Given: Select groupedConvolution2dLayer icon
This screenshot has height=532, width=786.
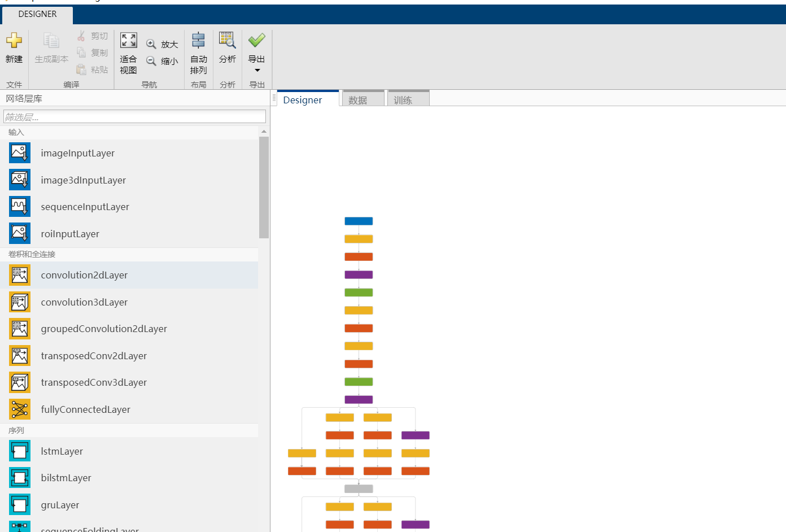Looking at the screenshot, I should [20, 329].
